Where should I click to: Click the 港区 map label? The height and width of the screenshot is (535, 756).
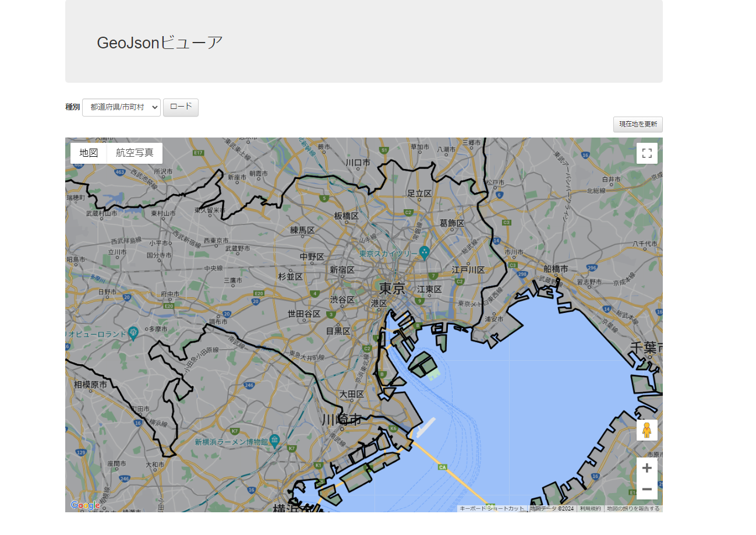click(x=379, y=303)
